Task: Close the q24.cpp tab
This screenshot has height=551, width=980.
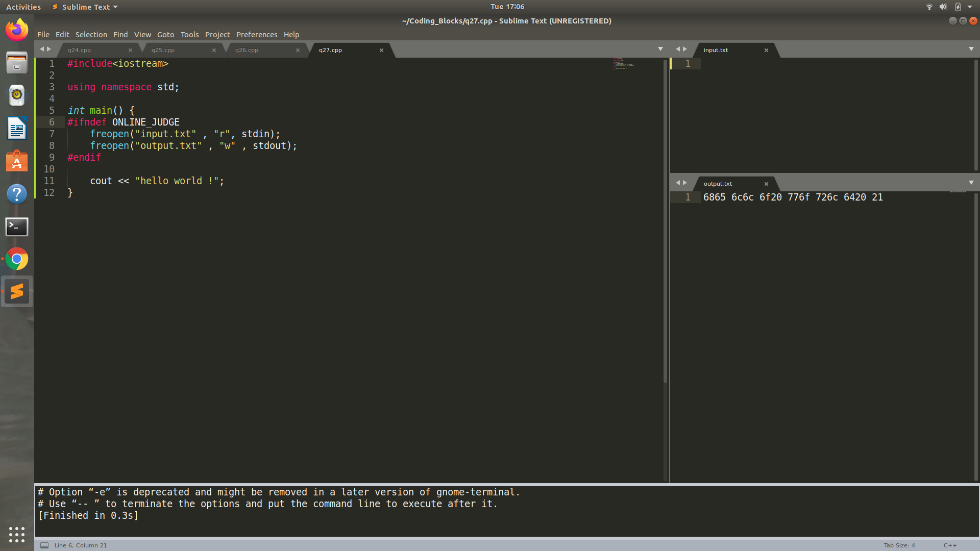Action: (x=130, y=50)
